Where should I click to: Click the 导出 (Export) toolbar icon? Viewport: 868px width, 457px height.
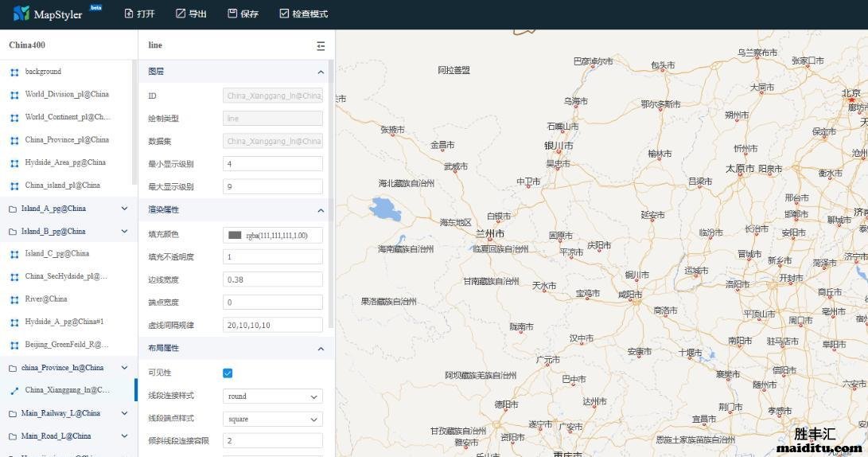(x=181, y=14)
